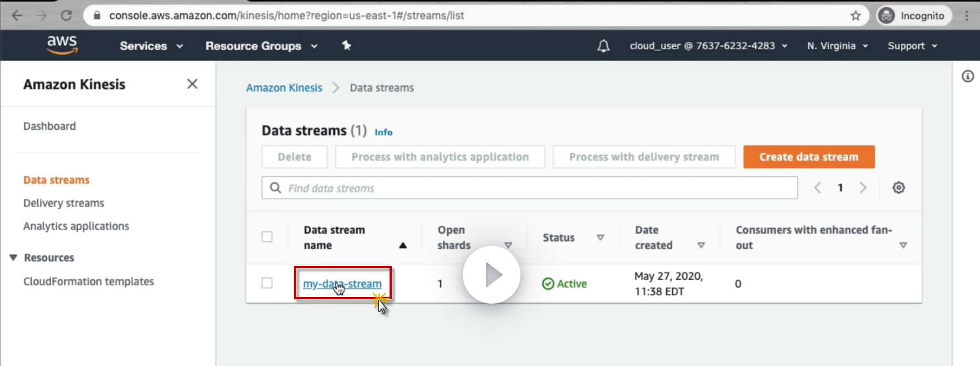
Task: Open table preferences gear icon
Action: coord(899,188)
